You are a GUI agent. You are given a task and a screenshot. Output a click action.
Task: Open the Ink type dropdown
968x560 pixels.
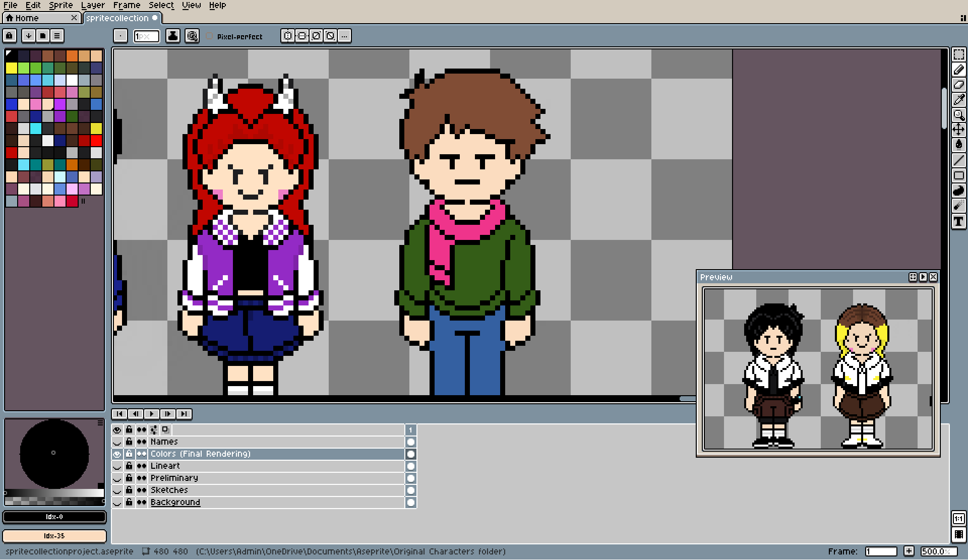pos(173,36)
